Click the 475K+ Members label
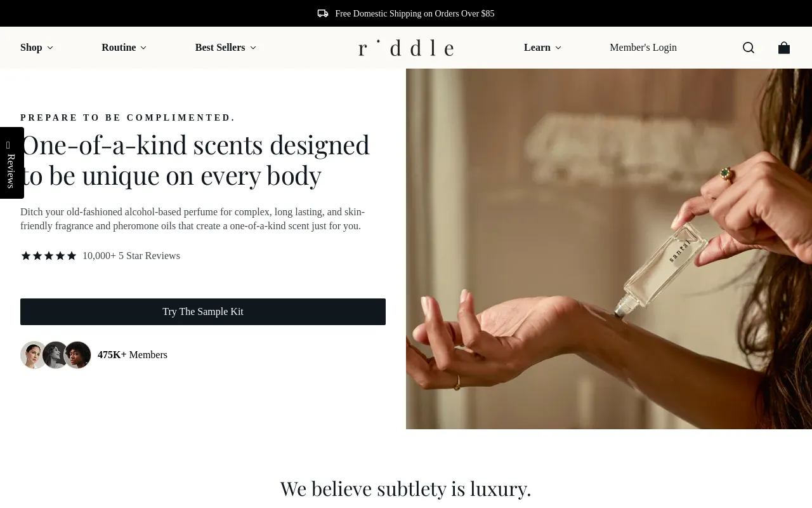This screenshot has height=508, width=812. point(133,355)
